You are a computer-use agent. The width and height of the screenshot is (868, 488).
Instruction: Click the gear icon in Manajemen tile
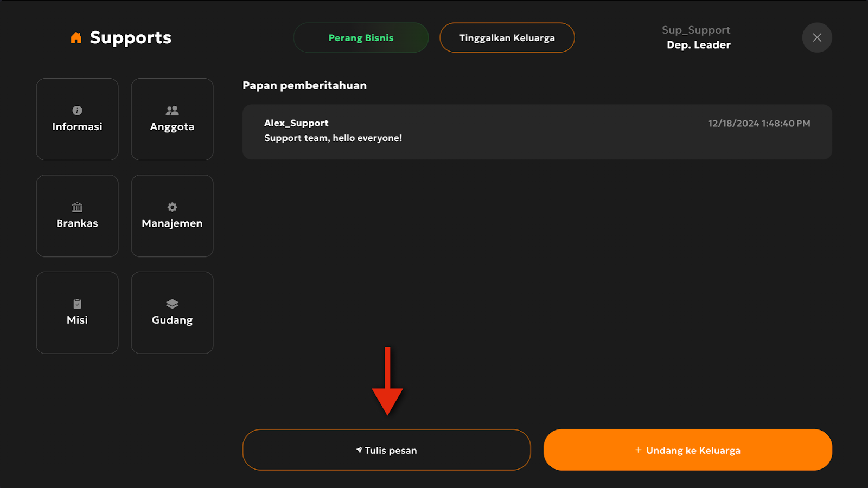tap(172, 207)
